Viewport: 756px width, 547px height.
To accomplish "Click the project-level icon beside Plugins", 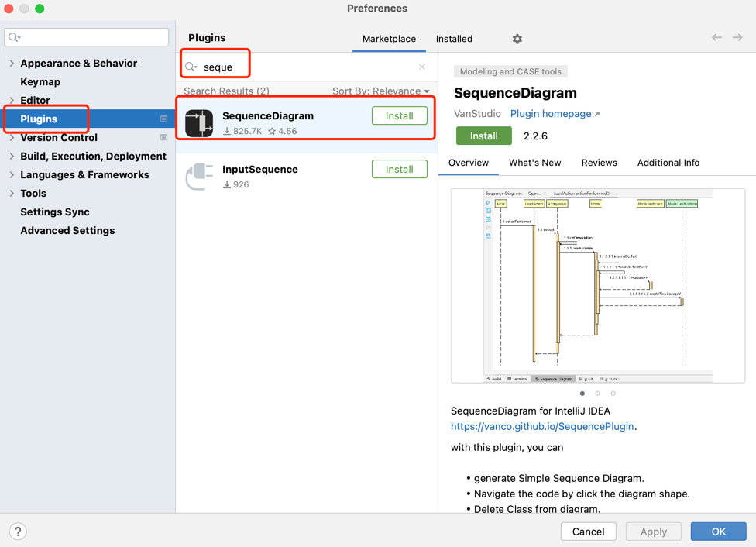I will click(x=164, y=119).
